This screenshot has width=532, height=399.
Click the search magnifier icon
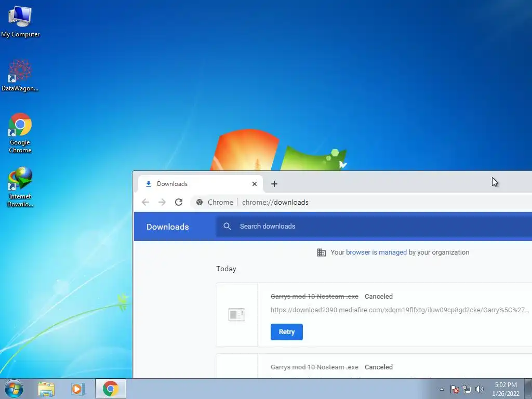pos(228,227)
